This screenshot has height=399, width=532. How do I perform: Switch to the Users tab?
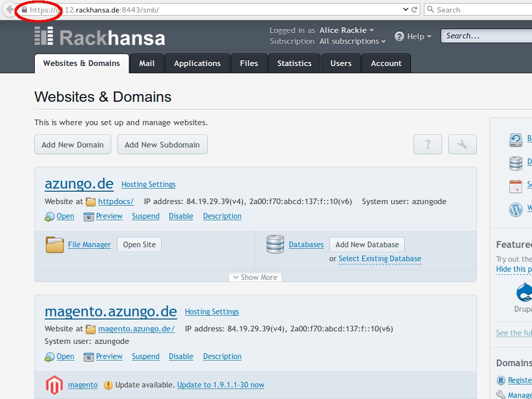click(x=341, y=63)
